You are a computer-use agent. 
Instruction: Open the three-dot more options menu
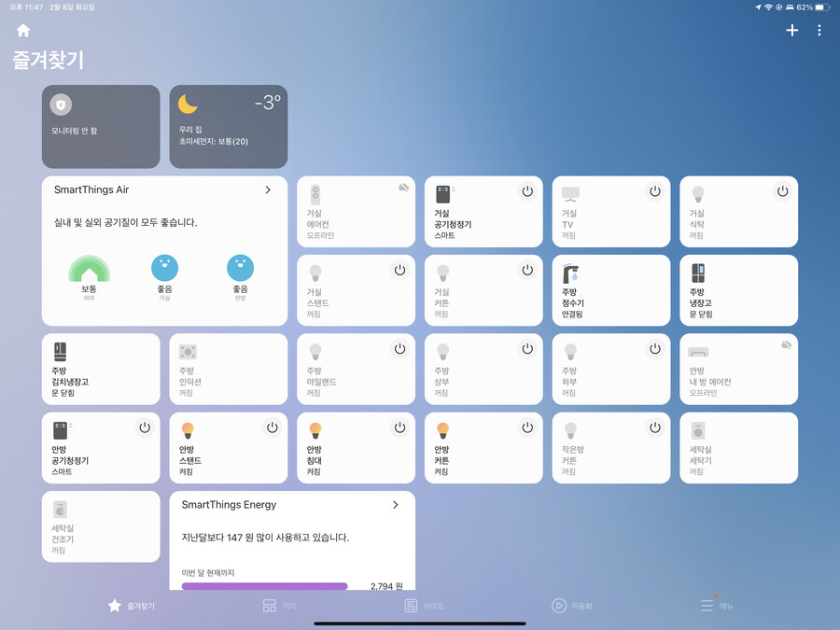819,30
